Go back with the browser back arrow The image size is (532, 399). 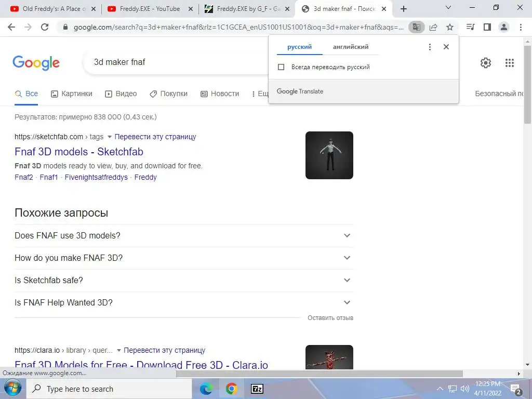coord(11,27)
